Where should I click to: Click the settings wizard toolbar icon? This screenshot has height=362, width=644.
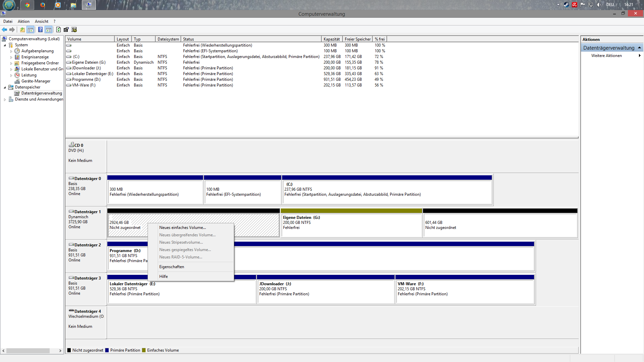[74, 29]
